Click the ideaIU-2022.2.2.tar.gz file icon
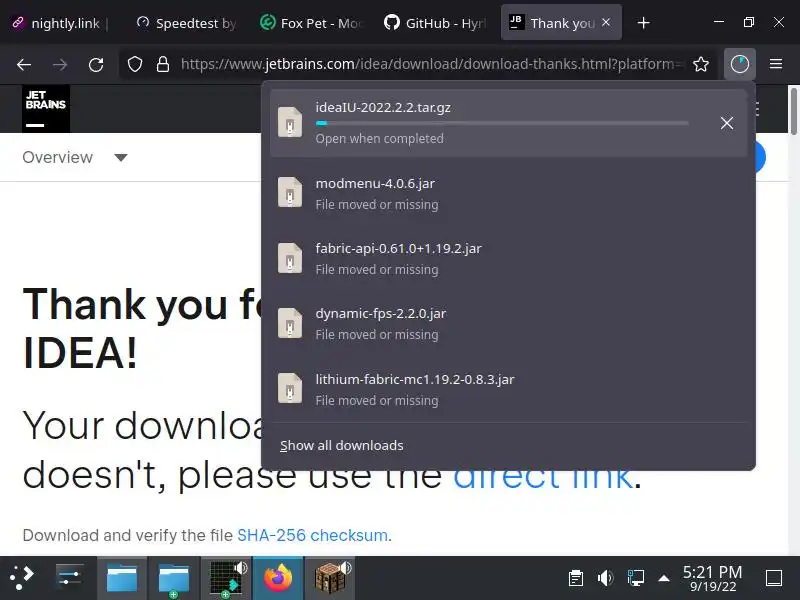Image resolution: width=800 pixels, height=600 pixels. point(290,122)
